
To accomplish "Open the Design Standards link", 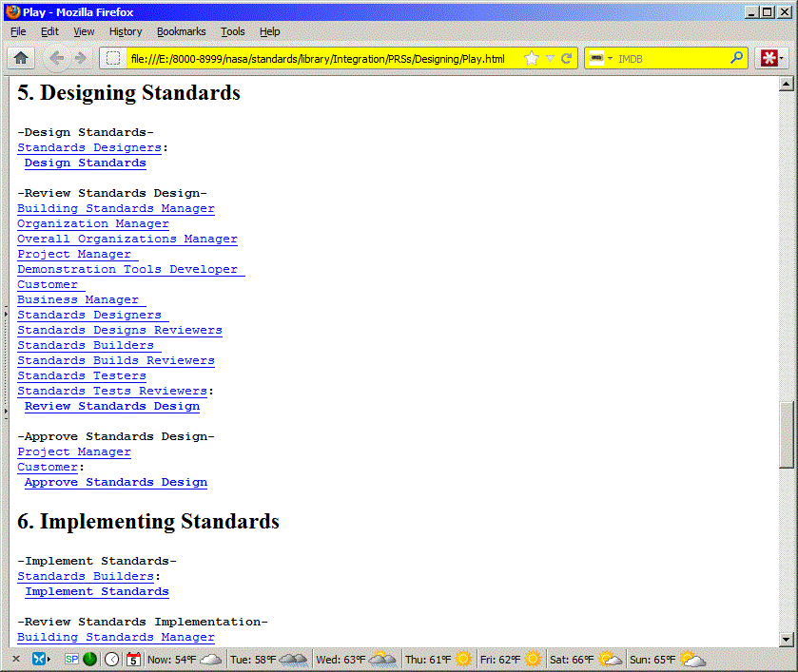I will [x=86, y=163].
